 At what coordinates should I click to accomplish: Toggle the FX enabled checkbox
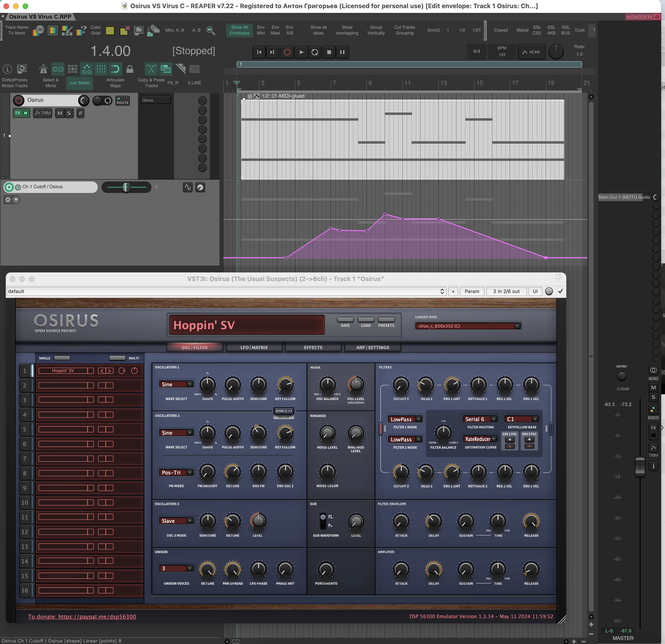(x=561, y=291)
